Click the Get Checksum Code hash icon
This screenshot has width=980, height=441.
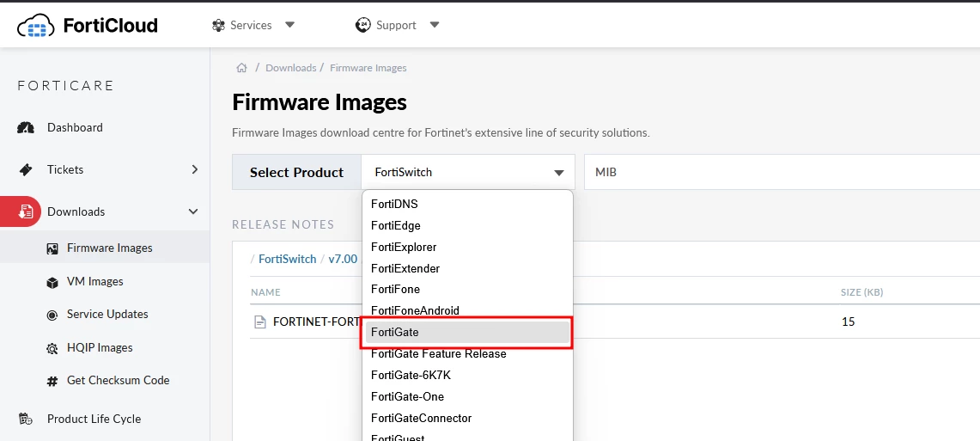click(x=52, y=381)
